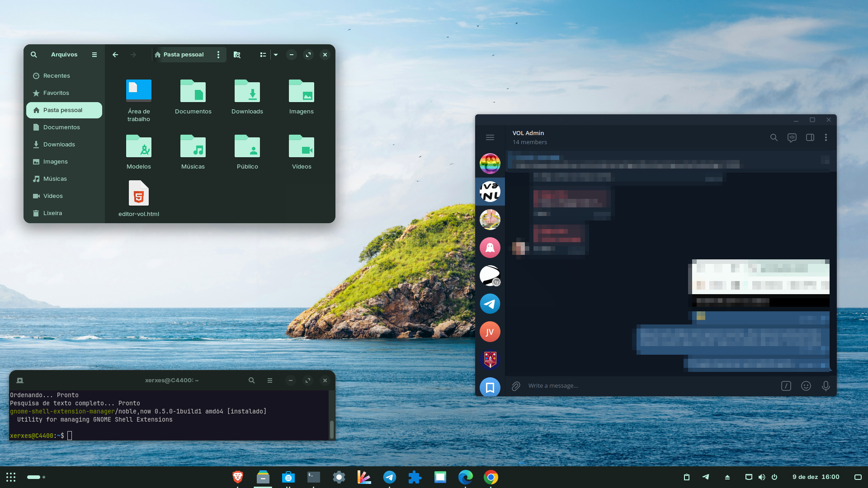Go back with Arquivos back arrow

pos(115,55)
